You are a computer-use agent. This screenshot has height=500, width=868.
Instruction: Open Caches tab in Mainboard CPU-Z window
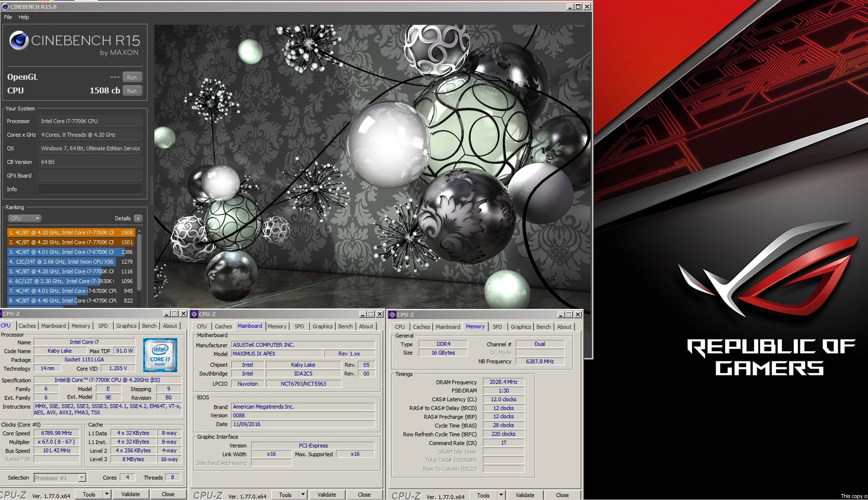click(223, 326)
